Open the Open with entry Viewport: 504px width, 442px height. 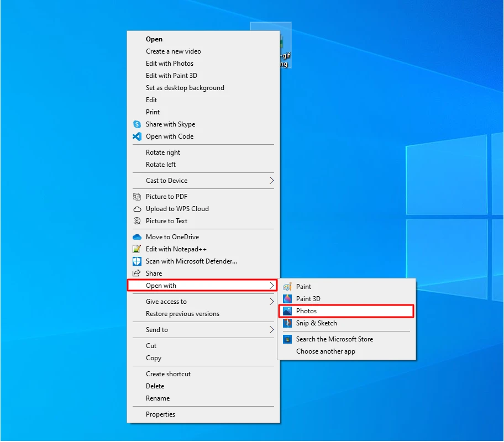[x=202, y=286]
